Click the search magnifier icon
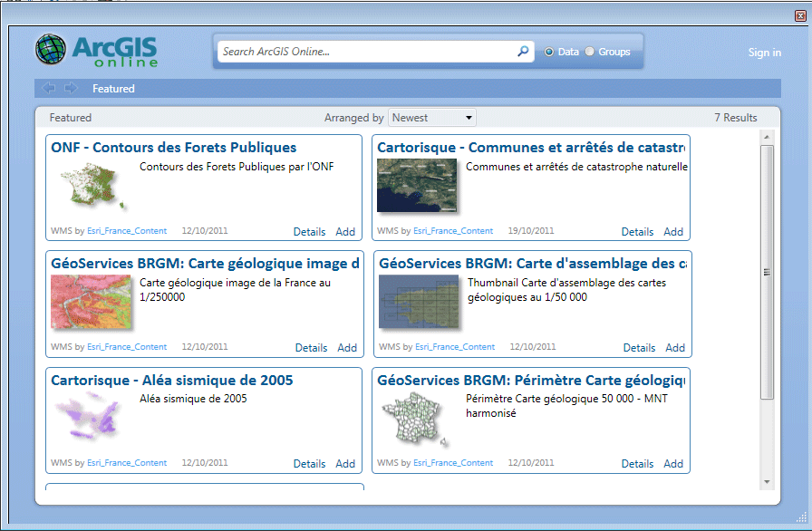 pos(523,52)
